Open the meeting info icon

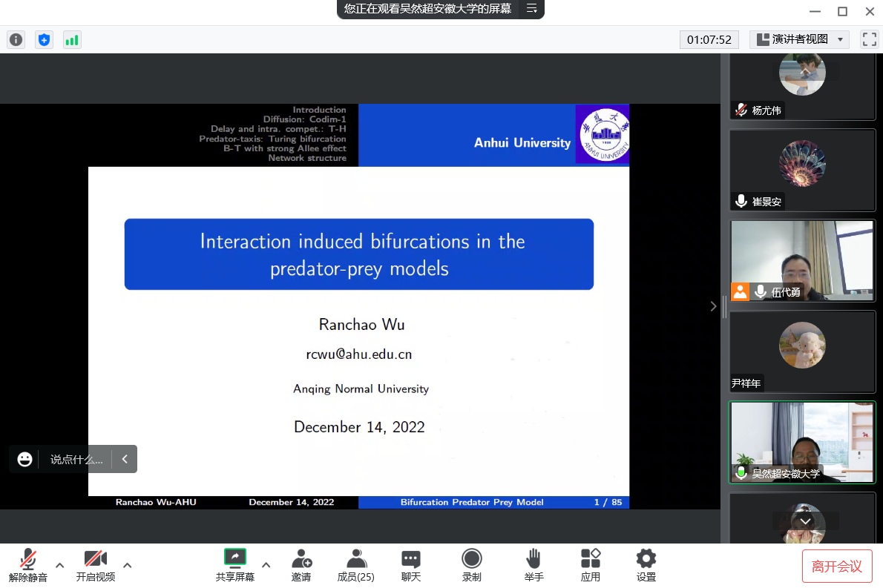tap(16, 40)
